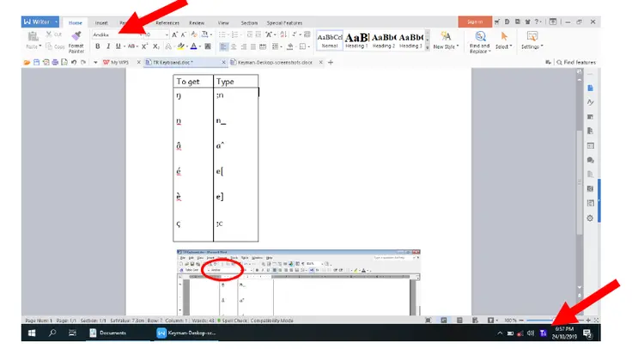Image resolution: width=644 pixels, height=355 pixels.
Task: Toggle underline formatting
Action: click(118, 46)
